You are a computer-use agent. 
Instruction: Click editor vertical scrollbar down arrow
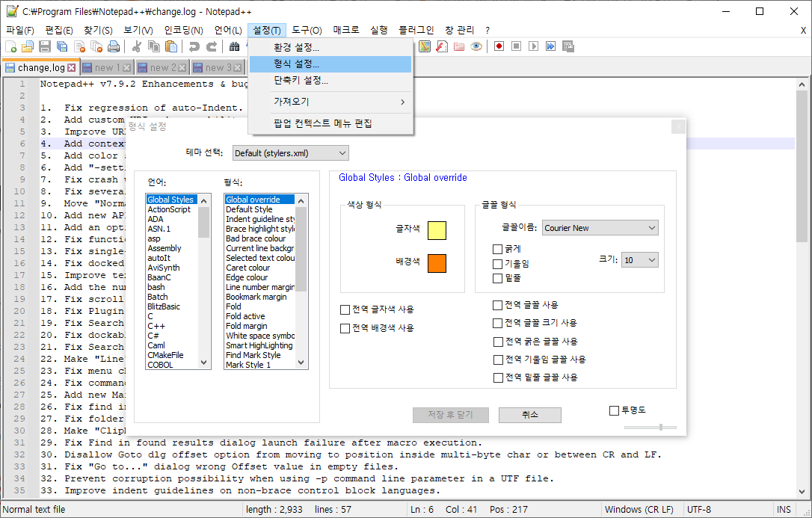[802, 492]
